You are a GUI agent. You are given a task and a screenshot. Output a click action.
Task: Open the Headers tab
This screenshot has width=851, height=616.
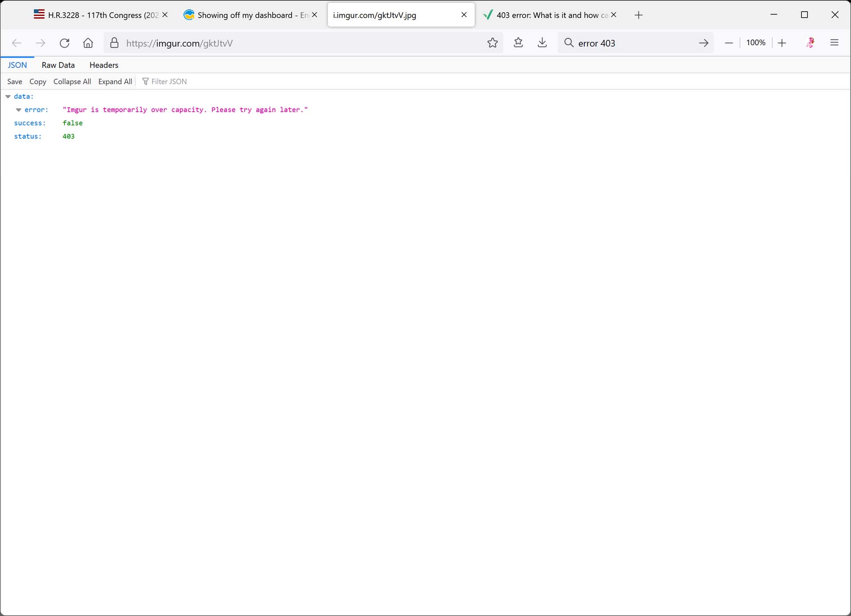[104, 65]
